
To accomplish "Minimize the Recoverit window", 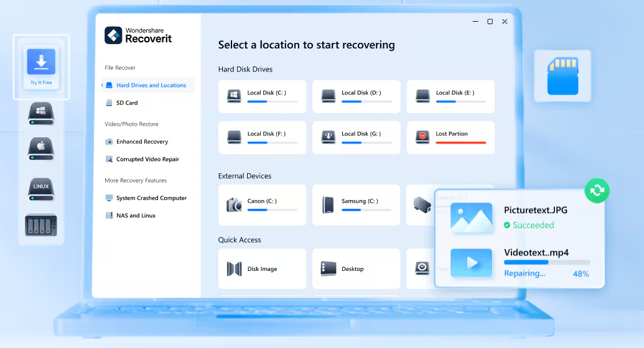I will click(x=475, y=21).
